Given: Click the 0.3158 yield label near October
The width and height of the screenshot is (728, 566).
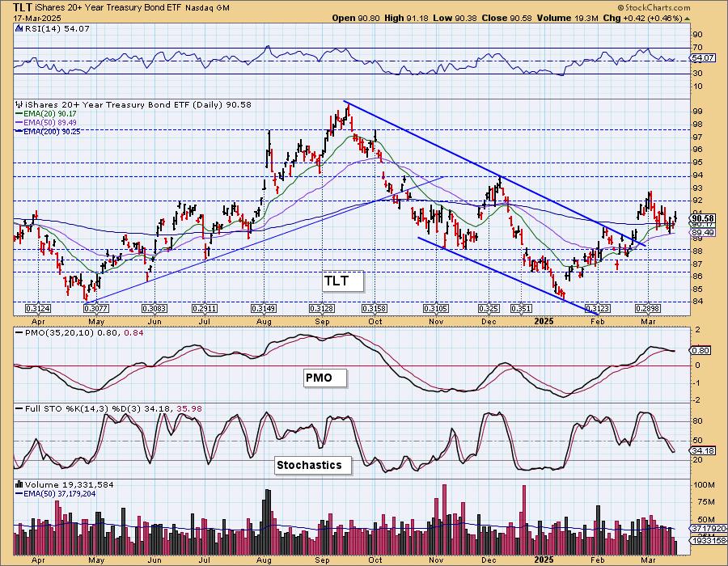Looking at the screenshot, I should [x=375, y=309].
